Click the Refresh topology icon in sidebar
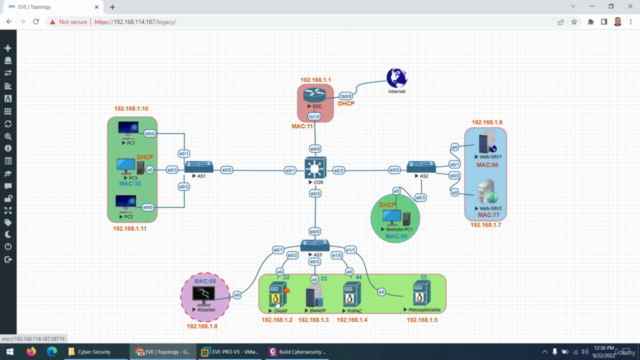Viewport: 640px width, 360px height. [8, 124]
